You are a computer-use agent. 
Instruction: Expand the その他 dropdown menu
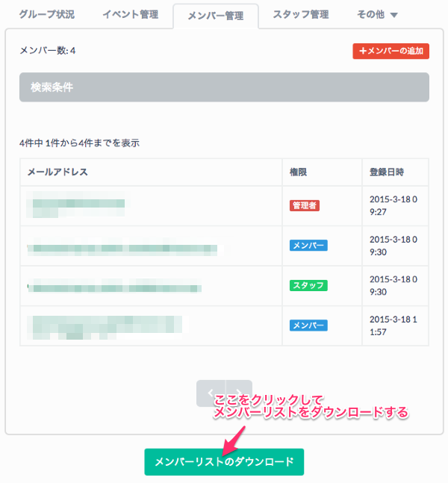point(377,14)
